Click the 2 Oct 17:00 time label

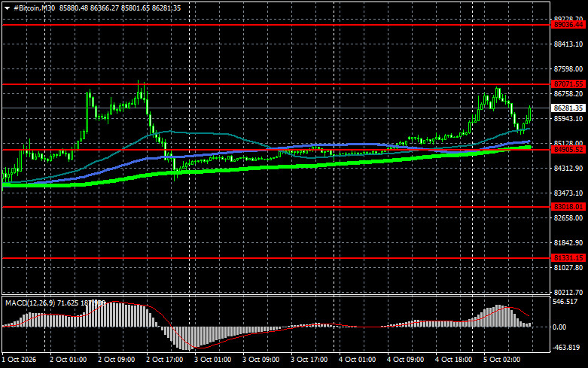[165, 360]
